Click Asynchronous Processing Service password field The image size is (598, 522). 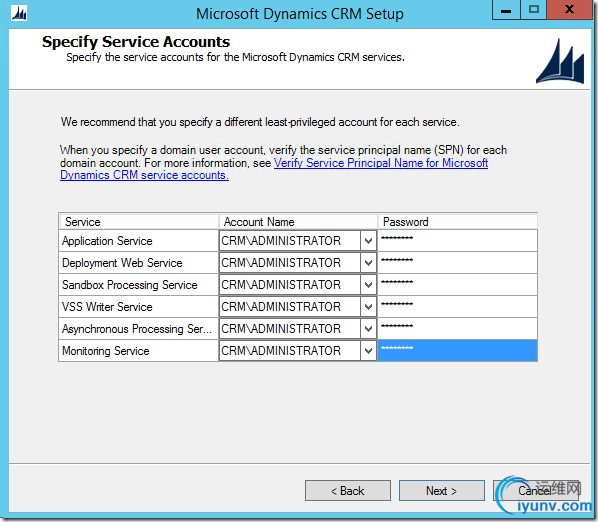pos(457,329)
